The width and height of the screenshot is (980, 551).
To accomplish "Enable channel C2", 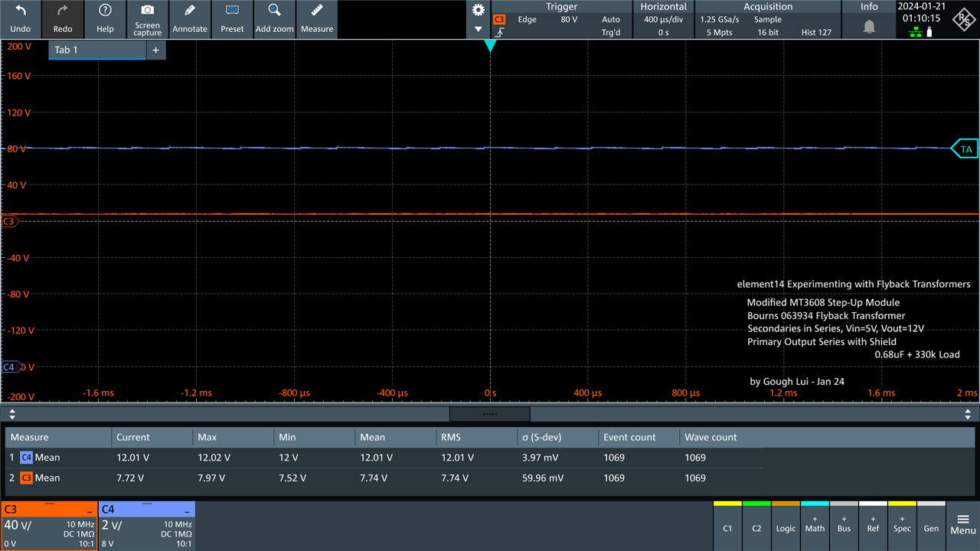I will click(756, 527).
